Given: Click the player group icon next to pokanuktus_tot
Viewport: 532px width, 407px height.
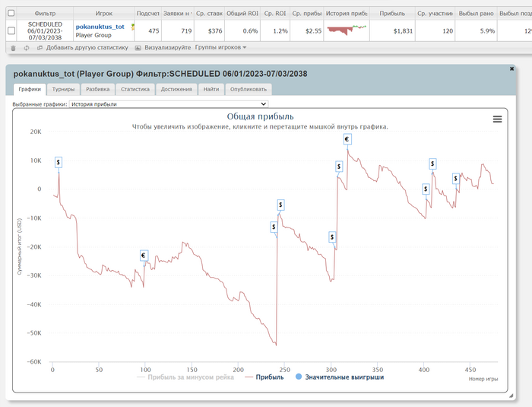Looking at the screenshot, I should [x=133, y=27].
